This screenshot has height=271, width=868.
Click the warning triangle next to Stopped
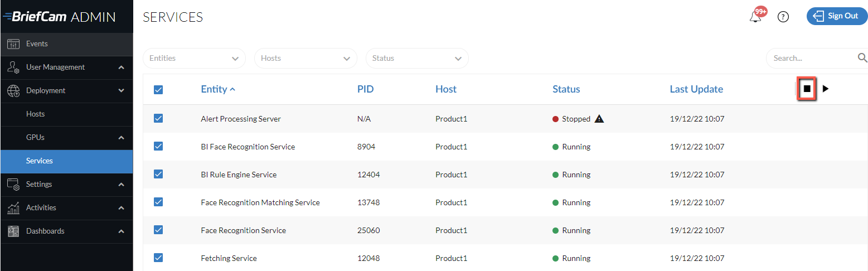pyautogui.click(x=599, y=119)
